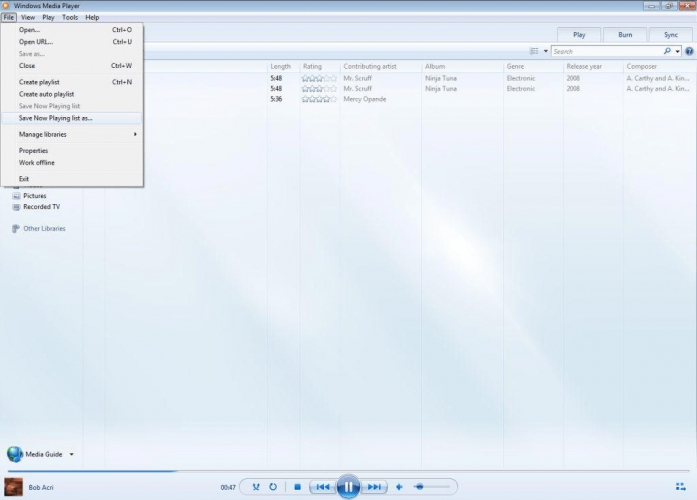
Task: Click the search magnifier icon
Action: (x=667, y=51)
